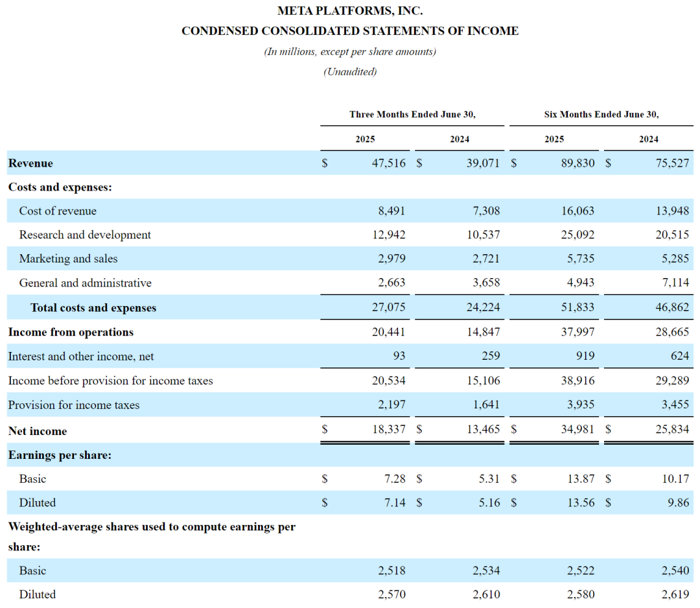Viewport: 700px width, 608px height.
Task: Select 'Three Months Ended June 30,' header
Action: click(x=412, y=114)
